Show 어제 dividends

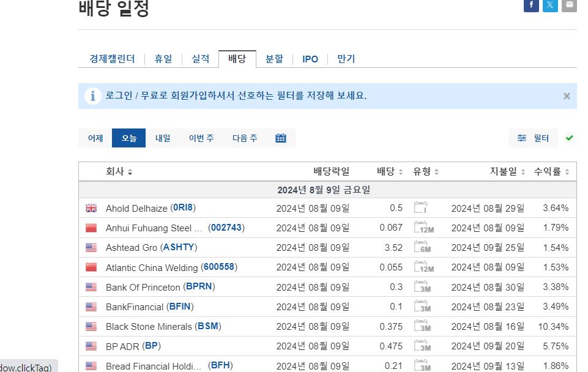click(95, 138)
